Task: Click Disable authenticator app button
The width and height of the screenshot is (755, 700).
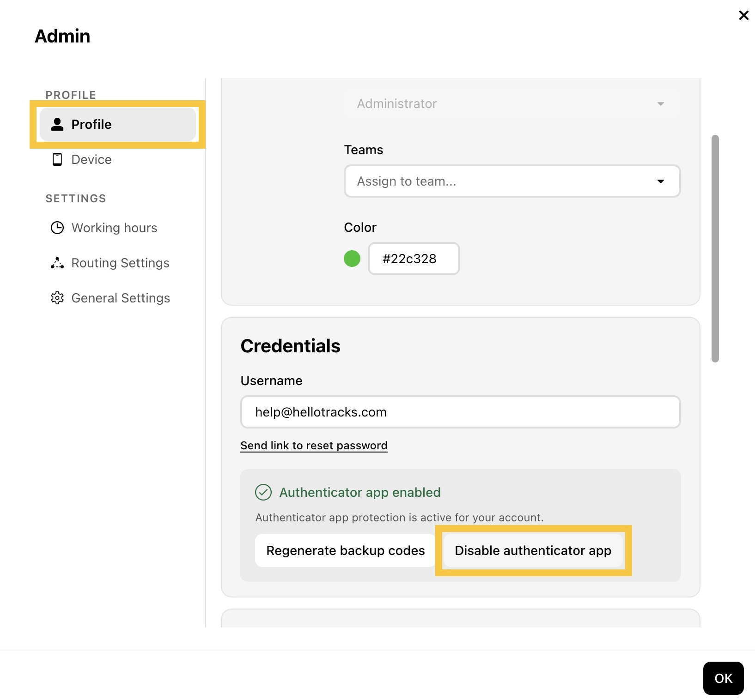Action: [533, 550]
